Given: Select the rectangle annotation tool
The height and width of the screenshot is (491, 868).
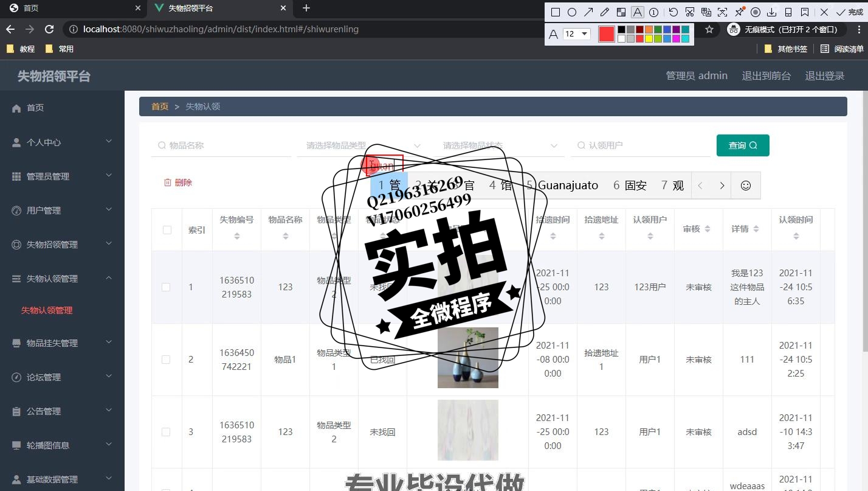Looking at the screenshot, I should pyautogui.click(x=555, y=12).
